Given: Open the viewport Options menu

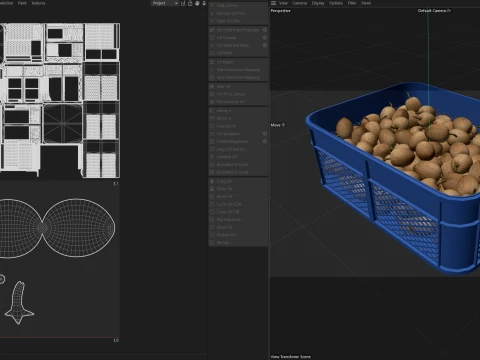Looking at the screenshot, I should 336,3.
